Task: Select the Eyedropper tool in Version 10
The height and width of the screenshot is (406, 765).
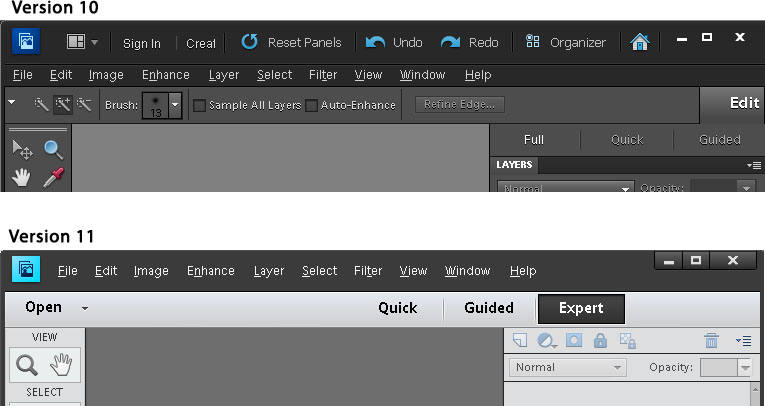Action: [54, 178]
